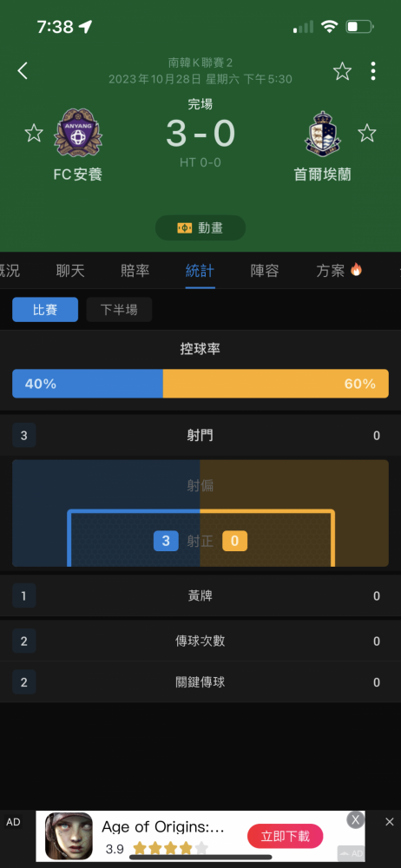Image resolution: width=401 pixels, height=868 pixels.
Task: Favorite the match with the top star
Action: (x=342, y=71)
